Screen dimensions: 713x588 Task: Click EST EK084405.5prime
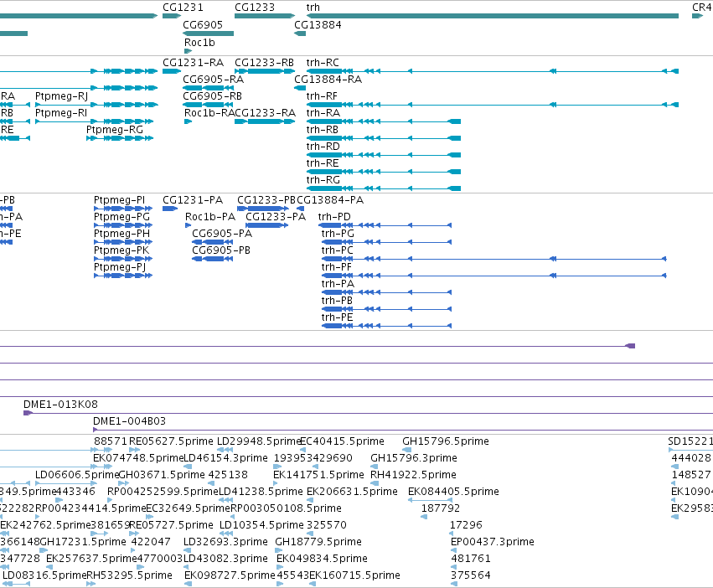pos(453,492)
